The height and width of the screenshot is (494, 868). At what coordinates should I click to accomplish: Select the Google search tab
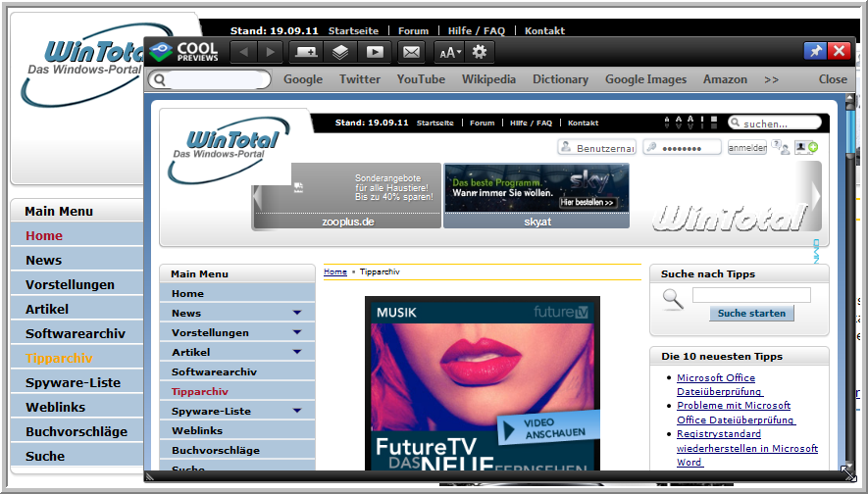click(303, 79)
